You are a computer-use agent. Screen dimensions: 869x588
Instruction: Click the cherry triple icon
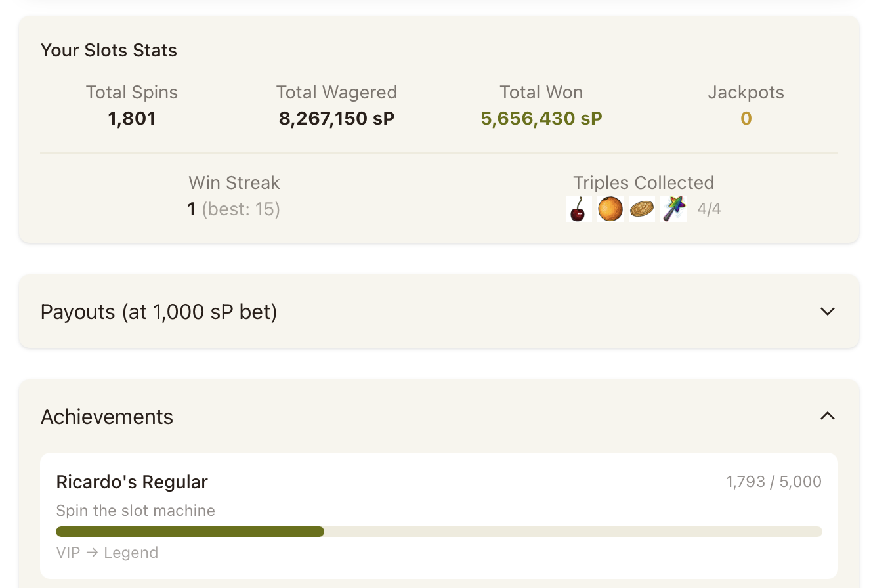click(578, 209)
